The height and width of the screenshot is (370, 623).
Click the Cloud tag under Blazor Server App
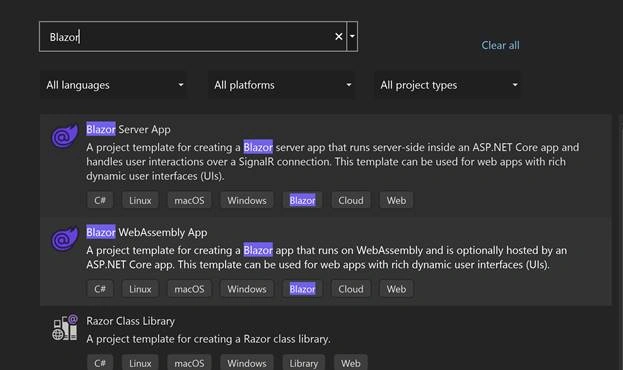click(x=351, y=200)
